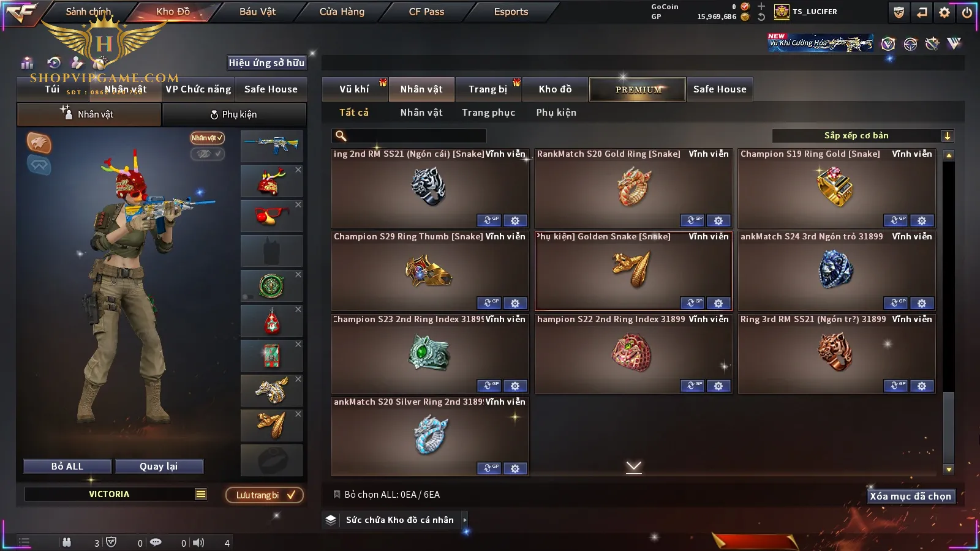The width and height of the screenshot is (980, 551).
Task: Expand the item list with down chevron
Action: pyautogui.click(x=634, y=467)
